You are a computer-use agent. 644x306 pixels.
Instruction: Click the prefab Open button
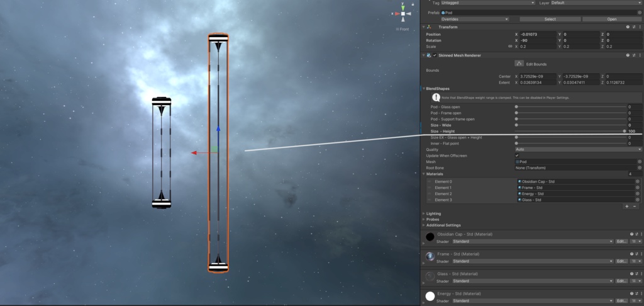tap(611, 19)
